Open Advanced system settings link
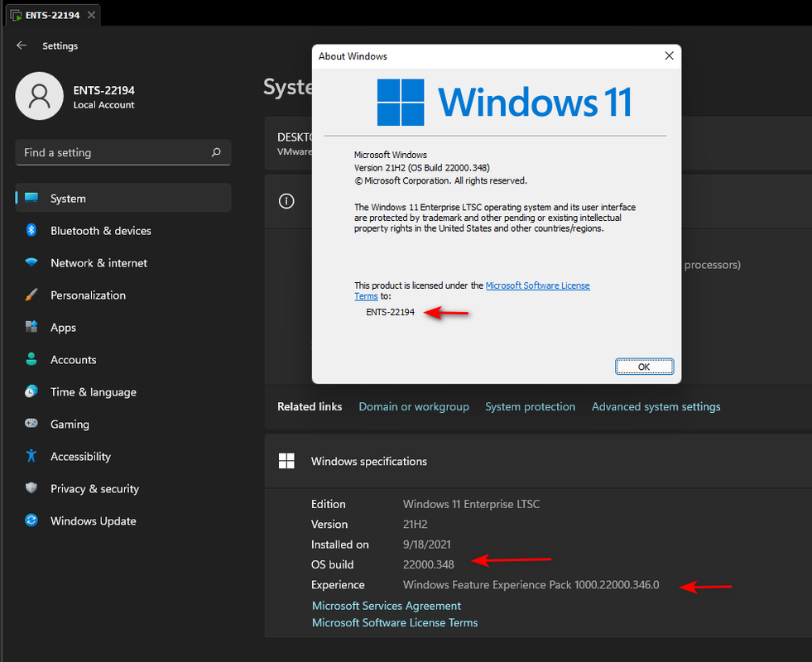Screen dimensions: 812x662 [656, 406]
